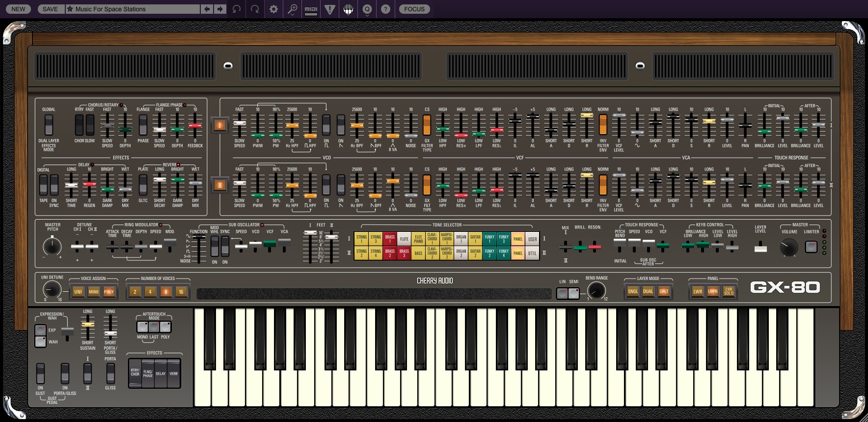Set number of voices to 4
Viewport: 868px width, 422px height.
click(150, 292)
